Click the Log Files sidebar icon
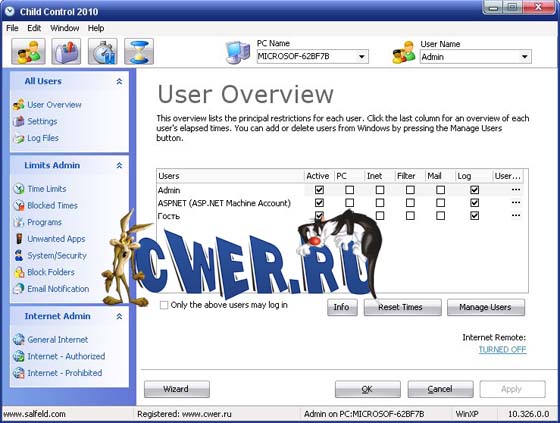 (19, 138)
